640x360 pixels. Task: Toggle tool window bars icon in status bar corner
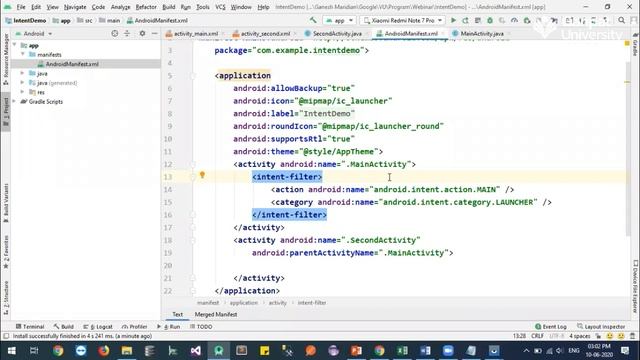coord(6,336)
